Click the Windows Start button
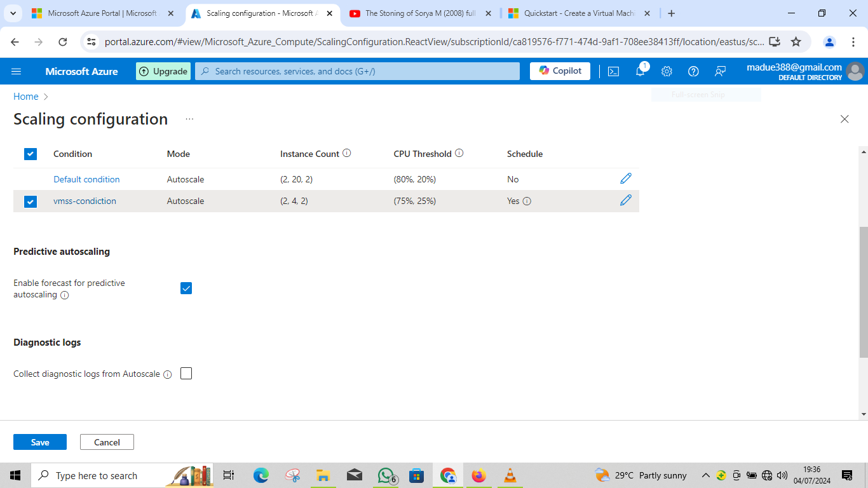Image resolution: width=868 pixels, height=488 pixels. coord(15,475)
